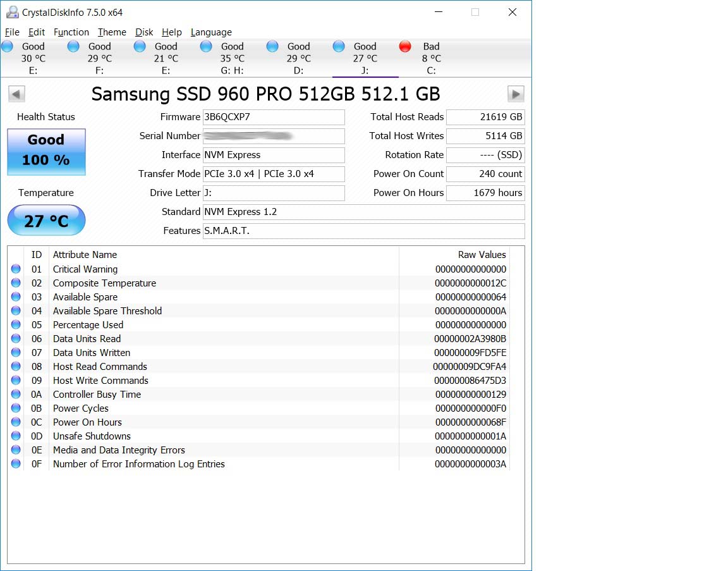Open the Language menu
The height and width of the screenshot is (571, 728).
pyautogui.click(x=211, y=32)
